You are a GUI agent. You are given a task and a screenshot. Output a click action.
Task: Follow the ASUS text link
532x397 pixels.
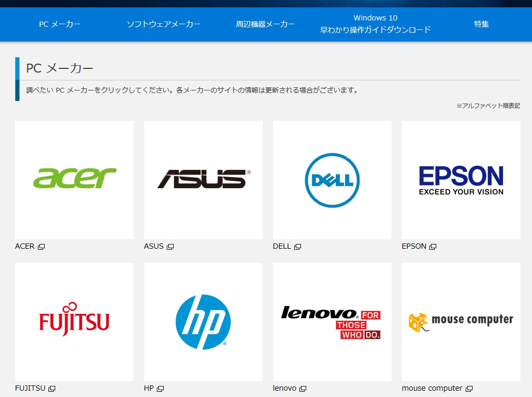click(154, 247)
